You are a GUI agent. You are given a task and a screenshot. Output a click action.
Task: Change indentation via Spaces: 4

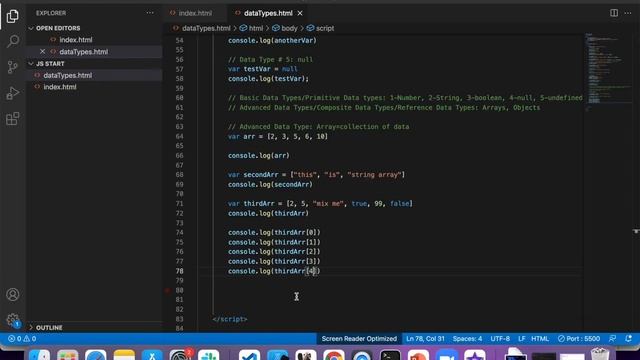coord(467,339)
